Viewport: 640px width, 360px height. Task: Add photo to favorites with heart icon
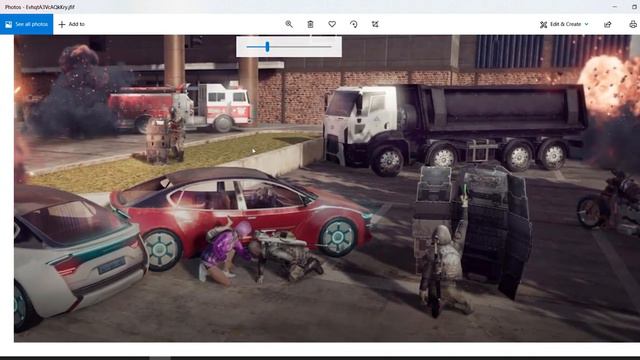point(332,24)
